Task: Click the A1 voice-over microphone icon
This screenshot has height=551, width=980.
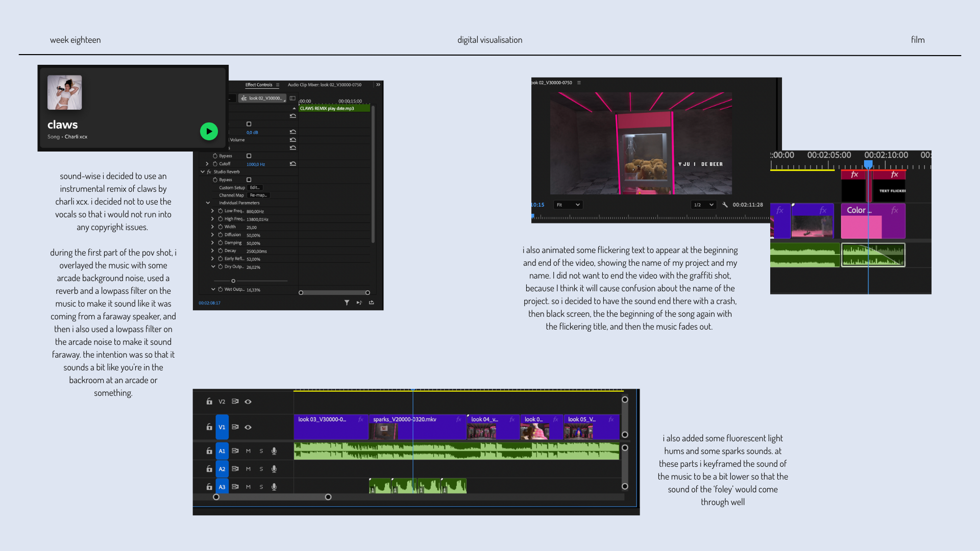Action: point(274,451)
